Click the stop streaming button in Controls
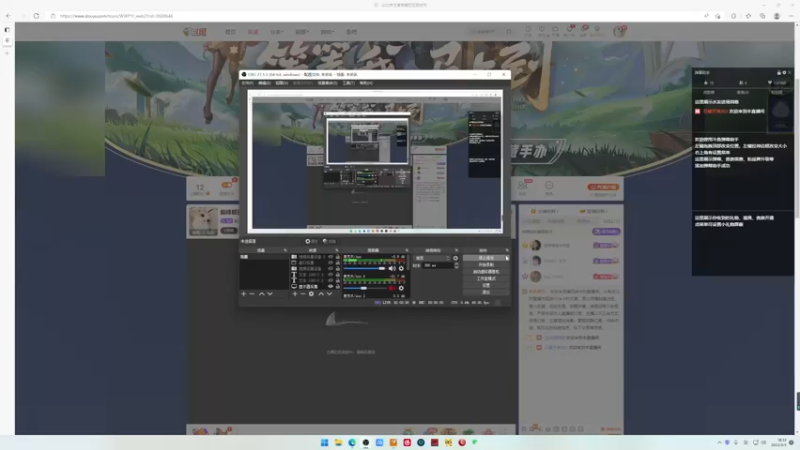This screenshot has height=450, width=800. pyautogui.click(x=486, y=258)
